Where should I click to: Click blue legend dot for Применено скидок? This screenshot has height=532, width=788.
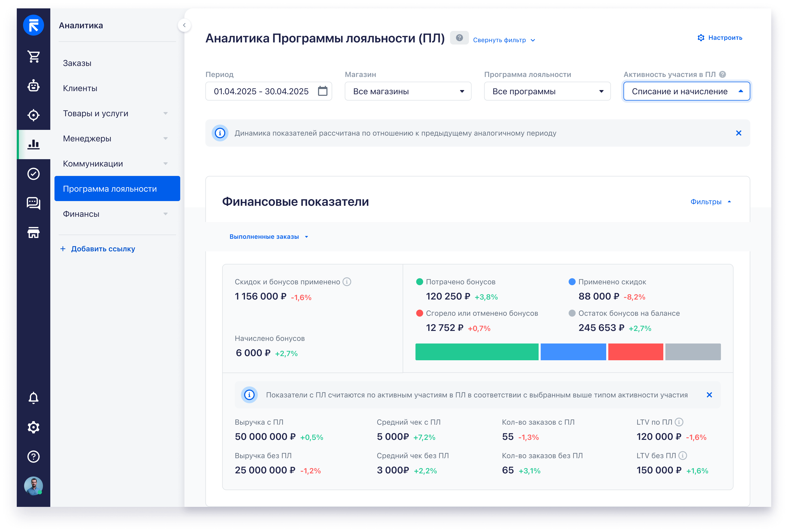572,282
